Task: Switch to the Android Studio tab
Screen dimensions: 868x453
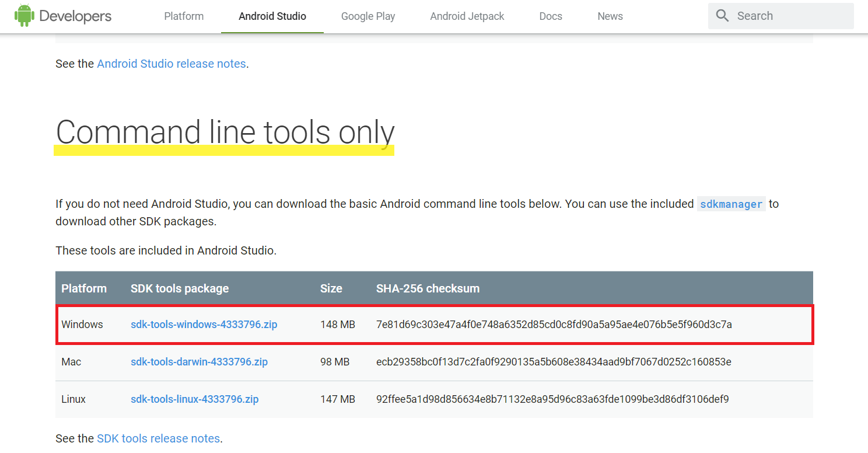Action: coord(272,16)
